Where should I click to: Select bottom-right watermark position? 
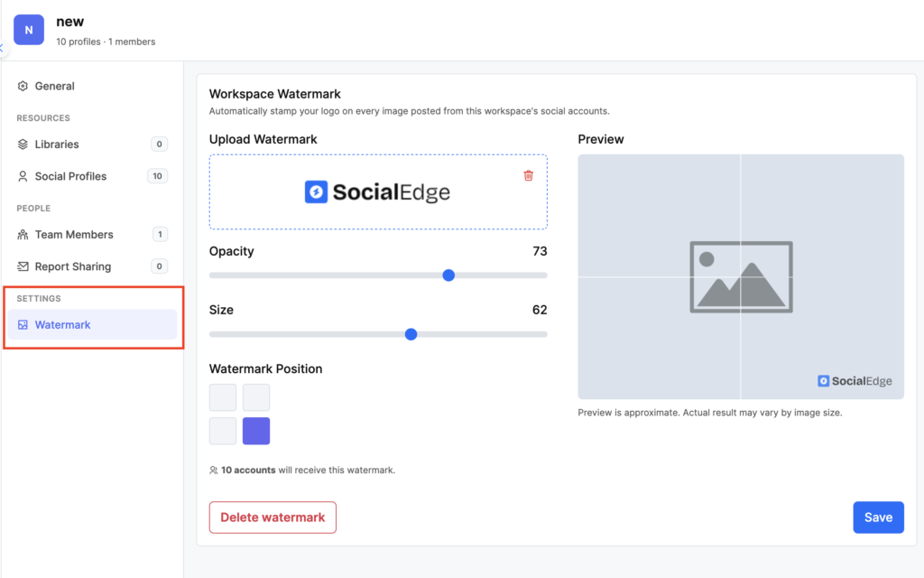click(x=256, y=431)
